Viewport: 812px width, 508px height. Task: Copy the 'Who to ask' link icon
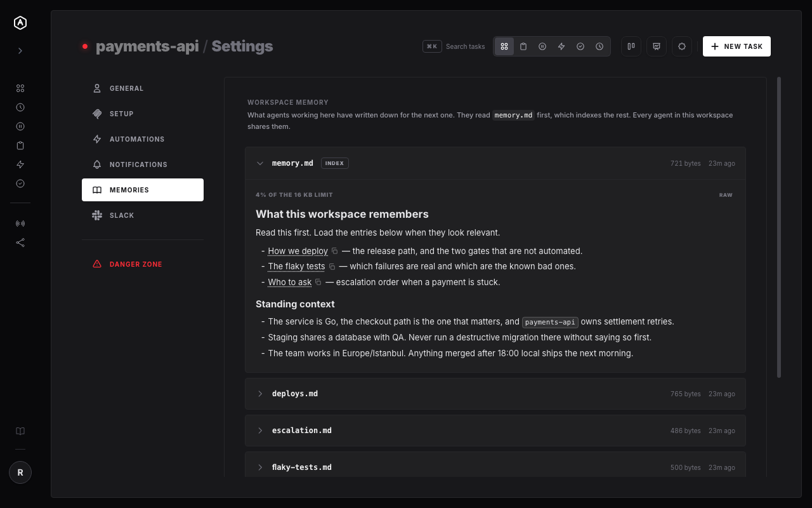318,283
